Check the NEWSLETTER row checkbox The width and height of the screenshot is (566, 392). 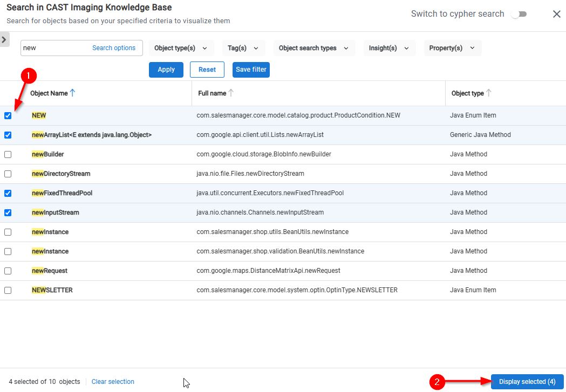pos(8,291)
